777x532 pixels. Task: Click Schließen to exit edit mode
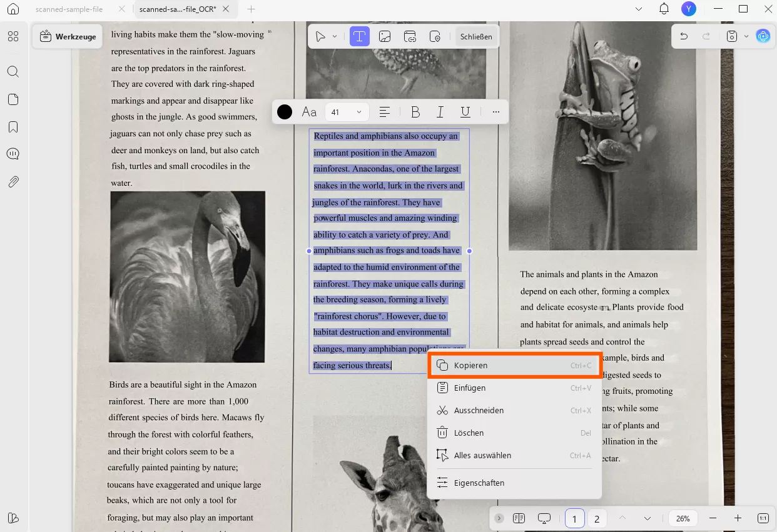click(x=476, y=36)
